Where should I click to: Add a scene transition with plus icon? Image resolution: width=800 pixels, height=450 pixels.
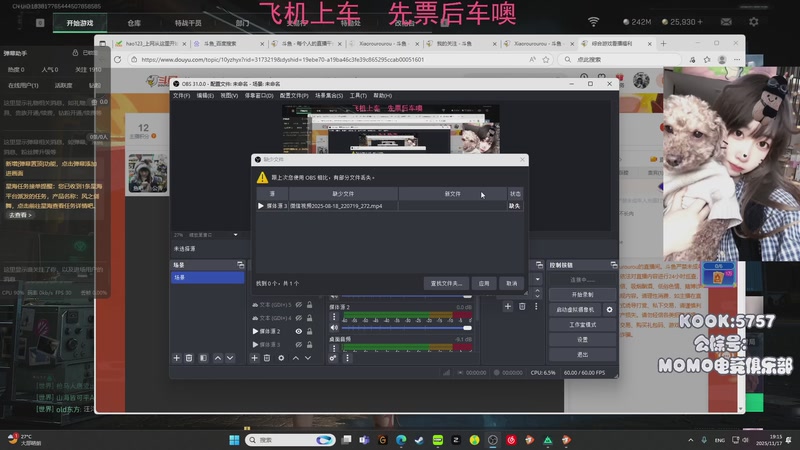coord(508,306)
